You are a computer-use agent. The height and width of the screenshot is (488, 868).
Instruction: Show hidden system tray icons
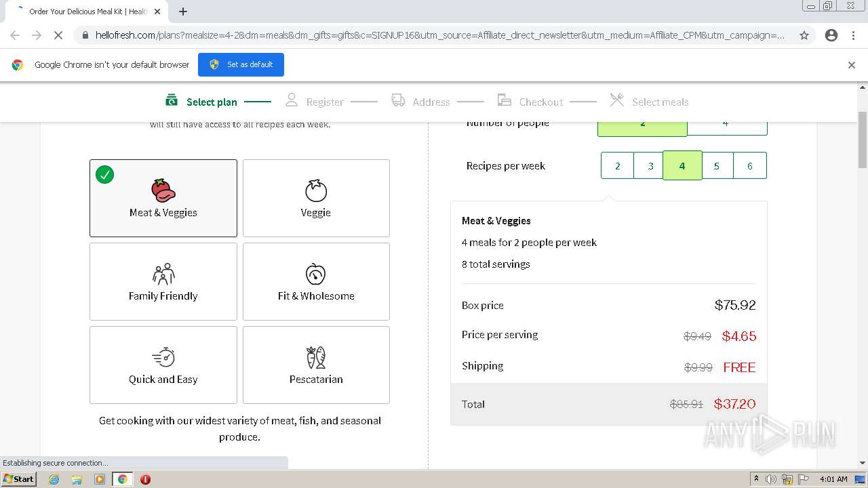click(756, 479)
